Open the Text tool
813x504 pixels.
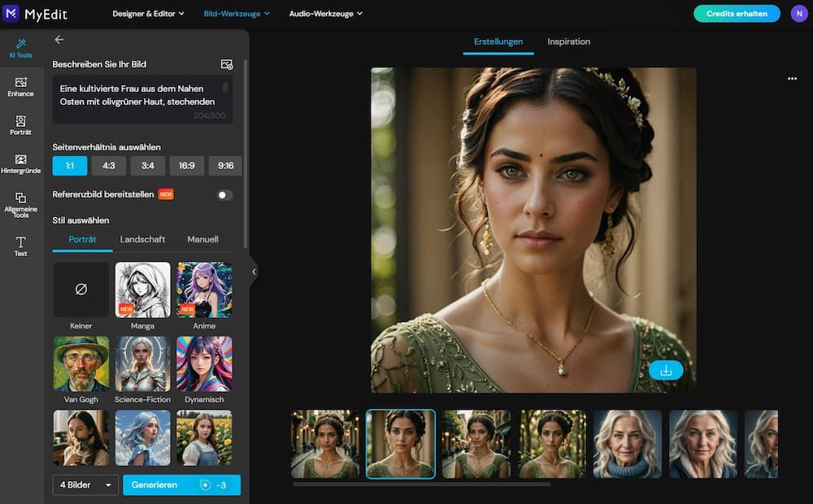(x=21, y=245)
